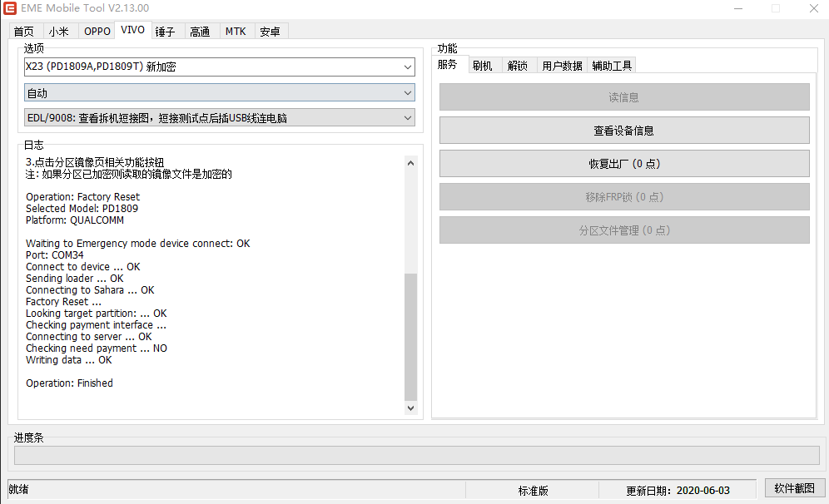Click the 更新日期: 2020-06-03 status entry
Image resolution: width=829 pixels, height=504 pixels.
tap(678, 491)
